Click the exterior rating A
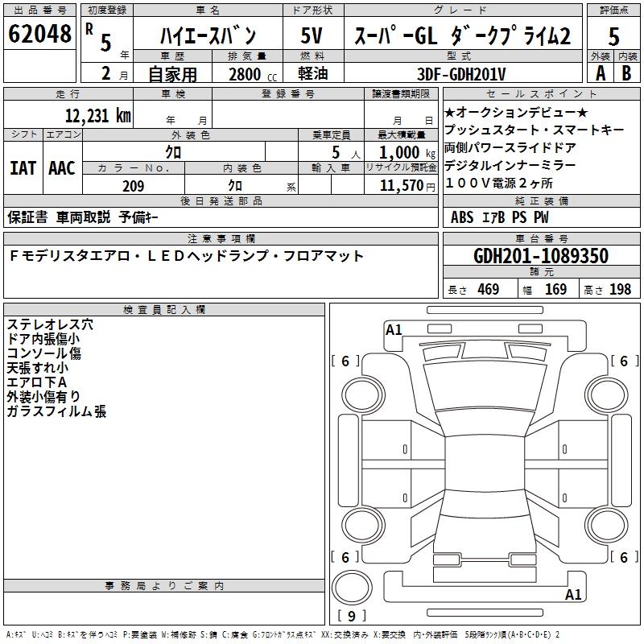The height and width of the screenshot is (644, 644). point(601,73)
